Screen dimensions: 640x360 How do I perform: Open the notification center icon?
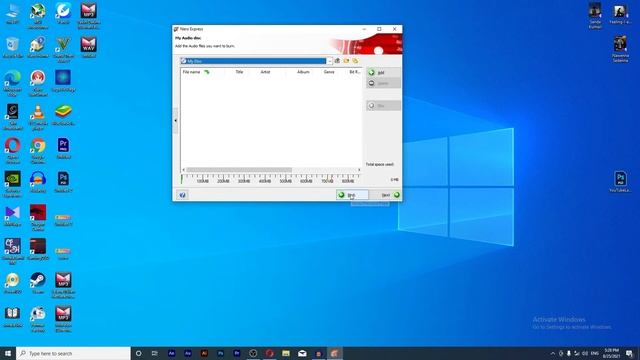click(629, 353)
